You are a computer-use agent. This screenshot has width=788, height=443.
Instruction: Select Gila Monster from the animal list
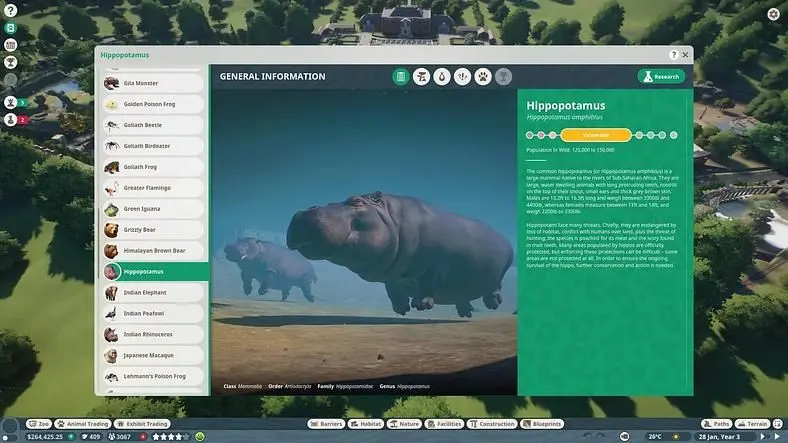(x=153, y=83)
